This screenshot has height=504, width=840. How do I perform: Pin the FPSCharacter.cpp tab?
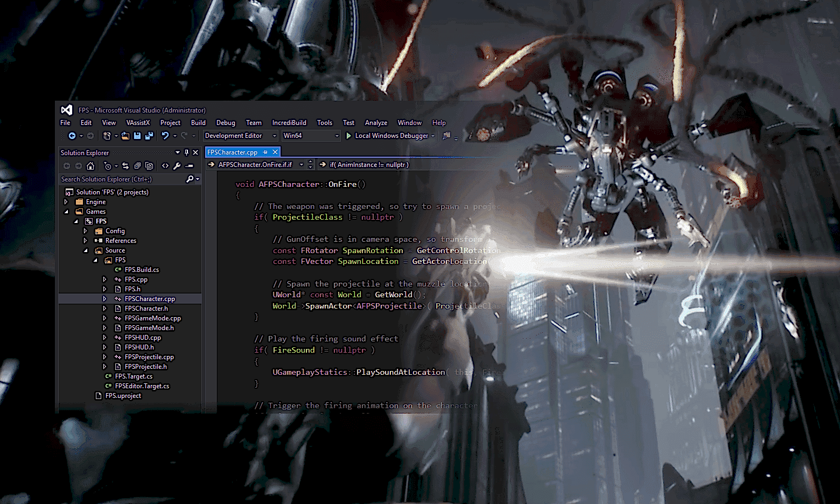(265, 152)
